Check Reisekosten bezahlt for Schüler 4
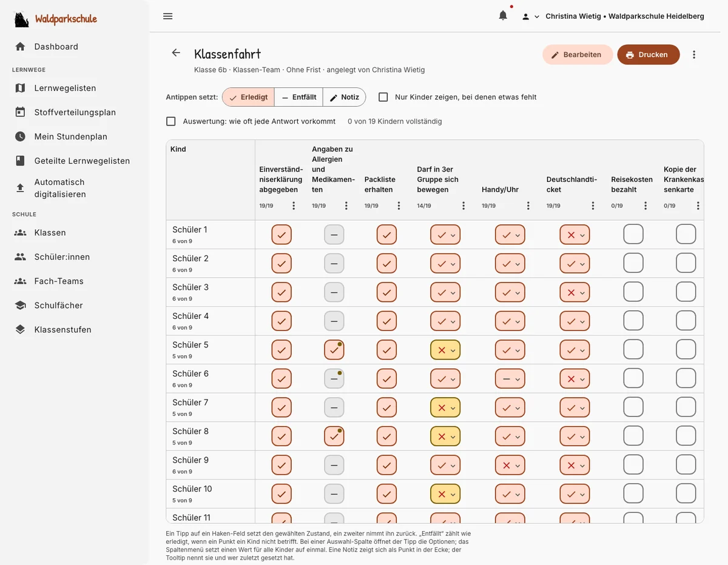The width and height of the screenshot is (728, 565). click(x=633, y=321)
